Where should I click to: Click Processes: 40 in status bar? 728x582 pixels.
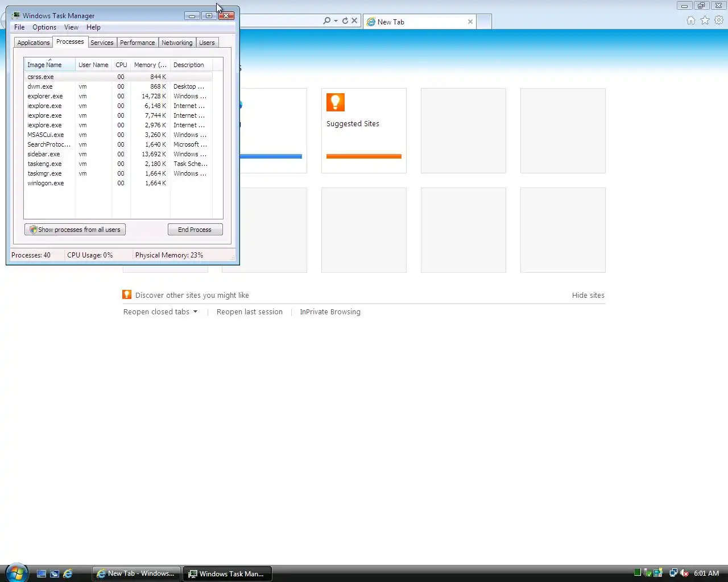pos(31,255)
